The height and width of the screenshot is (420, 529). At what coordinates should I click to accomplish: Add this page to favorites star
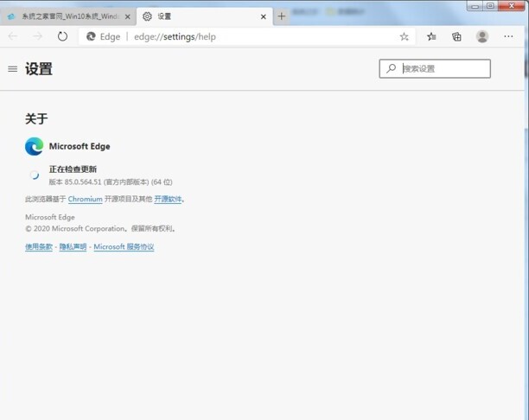(404, 36)
